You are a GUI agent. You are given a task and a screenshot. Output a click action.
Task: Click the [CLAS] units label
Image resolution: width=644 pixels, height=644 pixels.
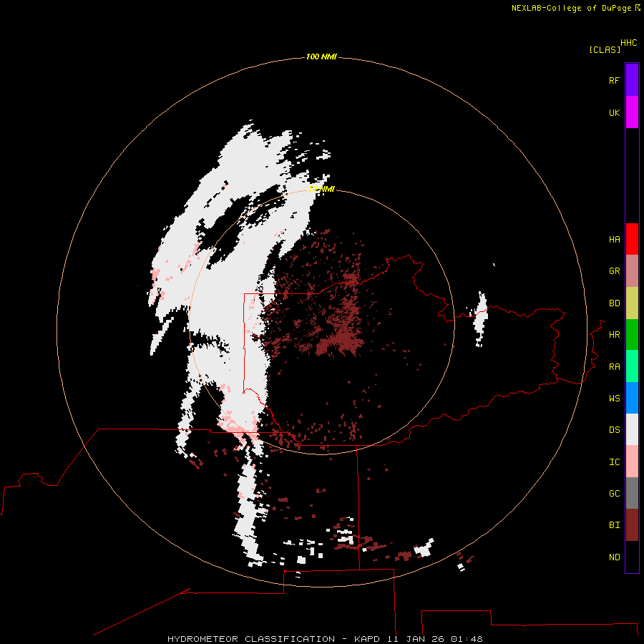[x=605, y=49]
